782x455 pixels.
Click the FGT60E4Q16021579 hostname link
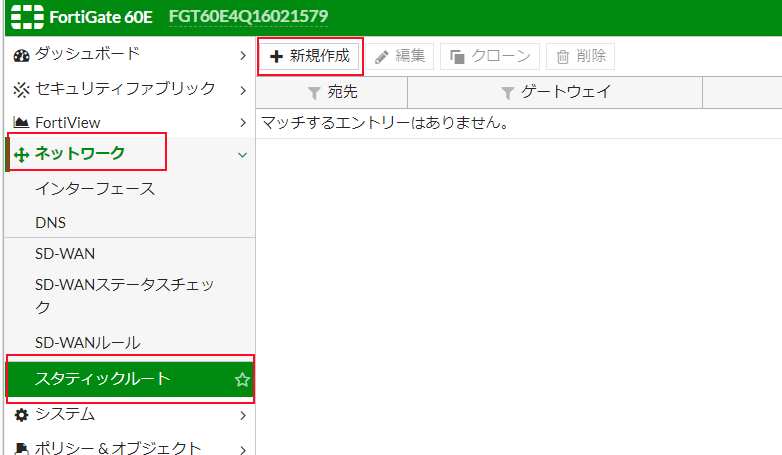(x=248, y=16)
